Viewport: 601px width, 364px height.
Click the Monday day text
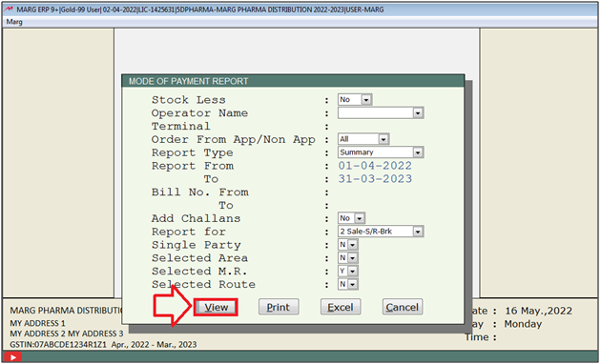[x=523, y=324]
